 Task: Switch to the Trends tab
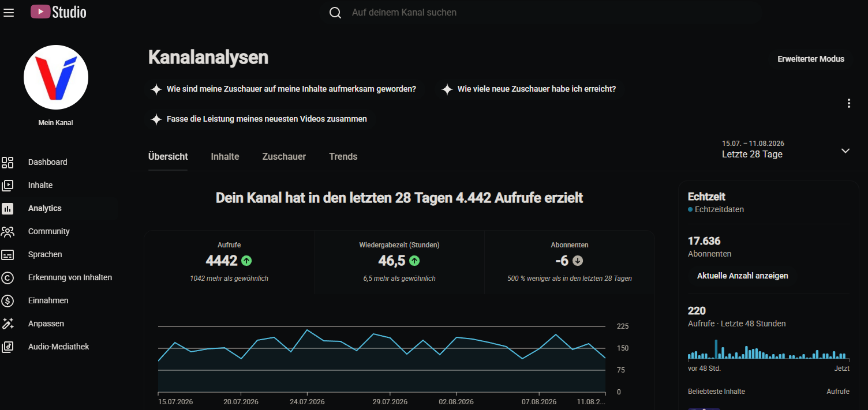[343, 156]
